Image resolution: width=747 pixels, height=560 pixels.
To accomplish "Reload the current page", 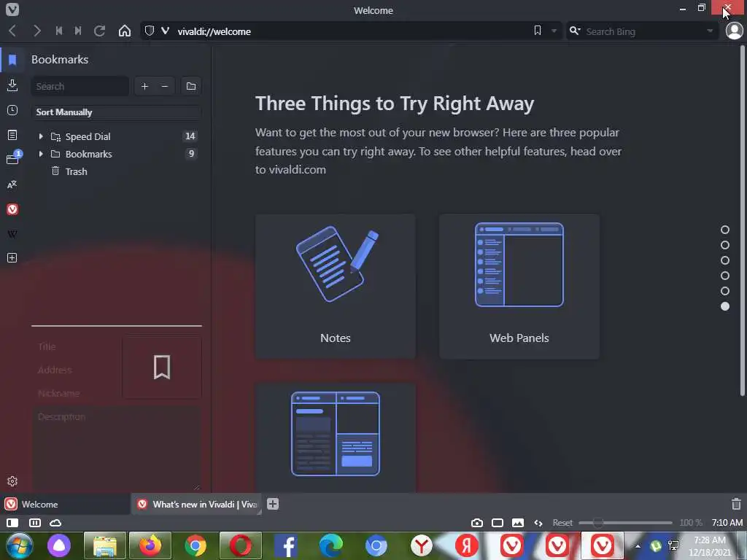I will tap(99, 31).
